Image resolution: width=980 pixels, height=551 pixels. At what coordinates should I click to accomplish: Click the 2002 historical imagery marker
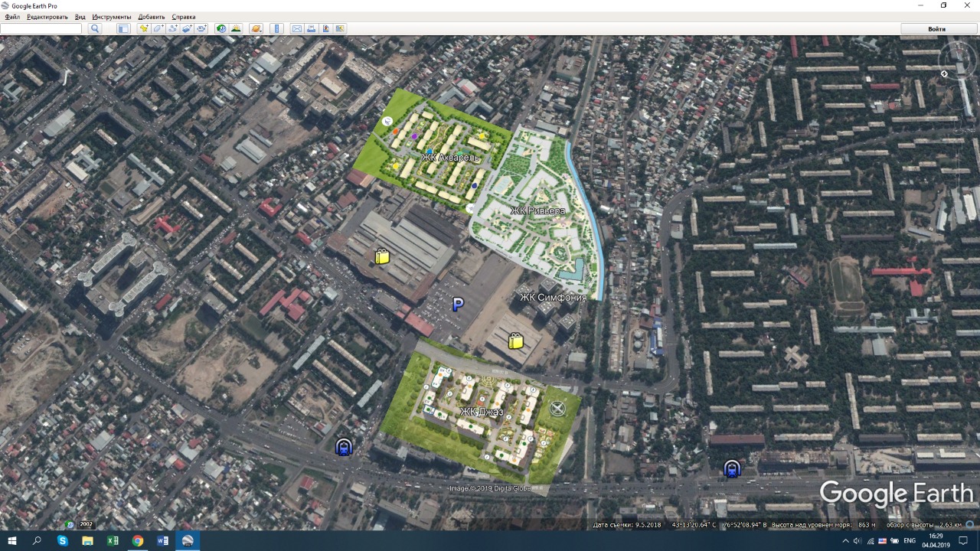(86, 524)
